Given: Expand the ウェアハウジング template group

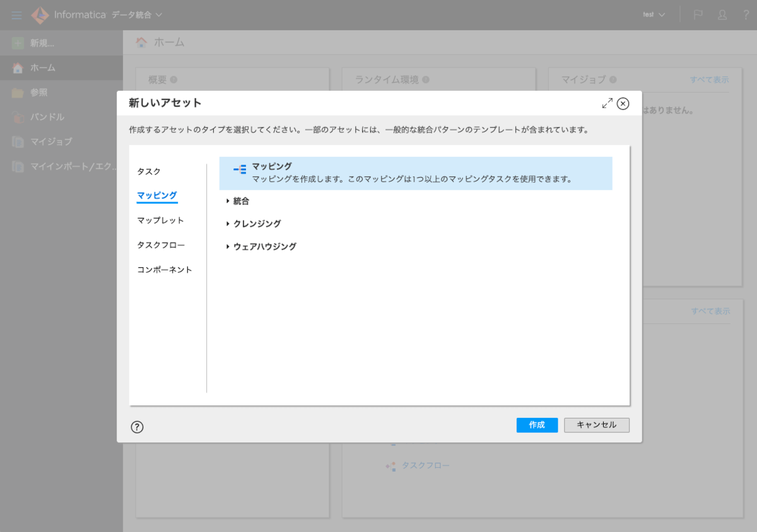Looking at the screenshot, I should [x=228, y=246].
